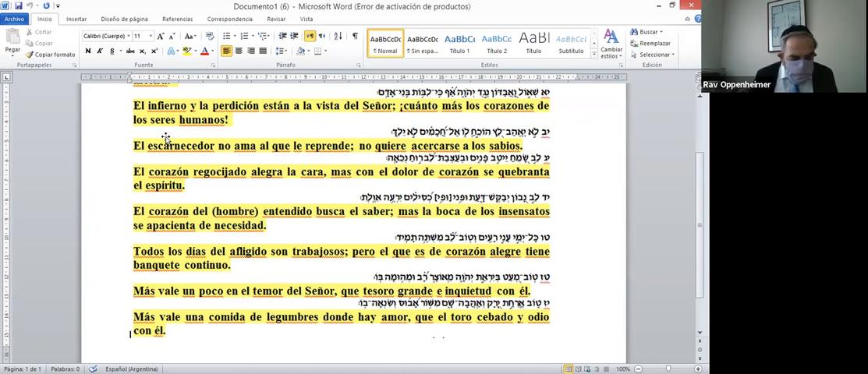Click Reemplazar button
The width and height of the screenshot is (868, 374).
point(650,43)
